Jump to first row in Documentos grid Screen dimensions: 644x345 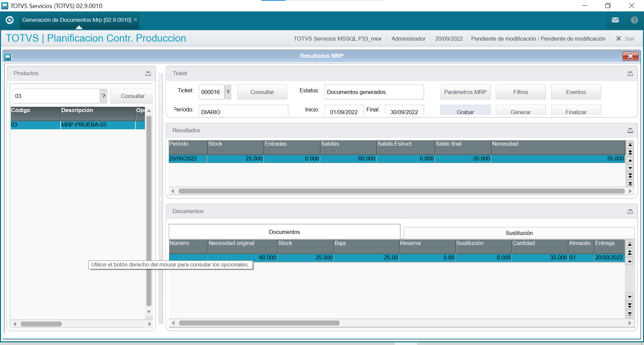pyautogui.click(x=630, y=244)
